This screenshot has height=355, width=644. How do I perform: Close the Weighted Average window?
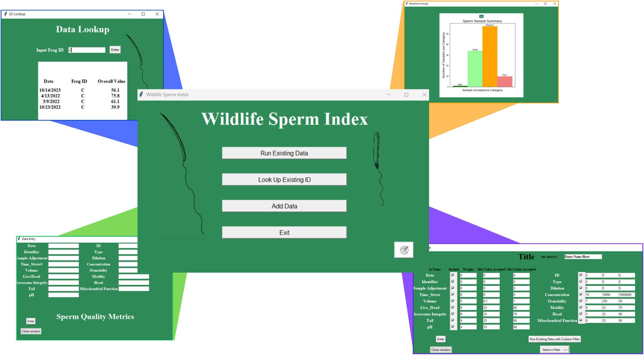pos(554,4)
